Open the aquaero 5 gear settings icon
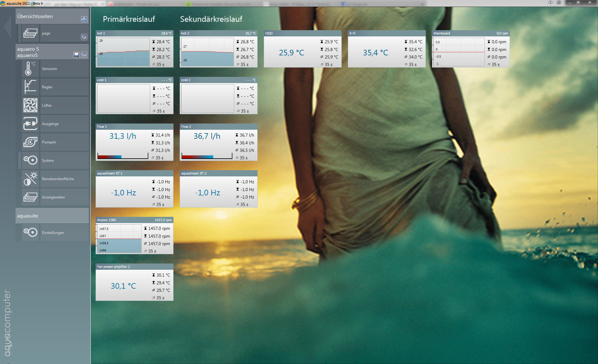Image resolution: width=598 pixels, height=364 pixels. [x=84, y=55]
